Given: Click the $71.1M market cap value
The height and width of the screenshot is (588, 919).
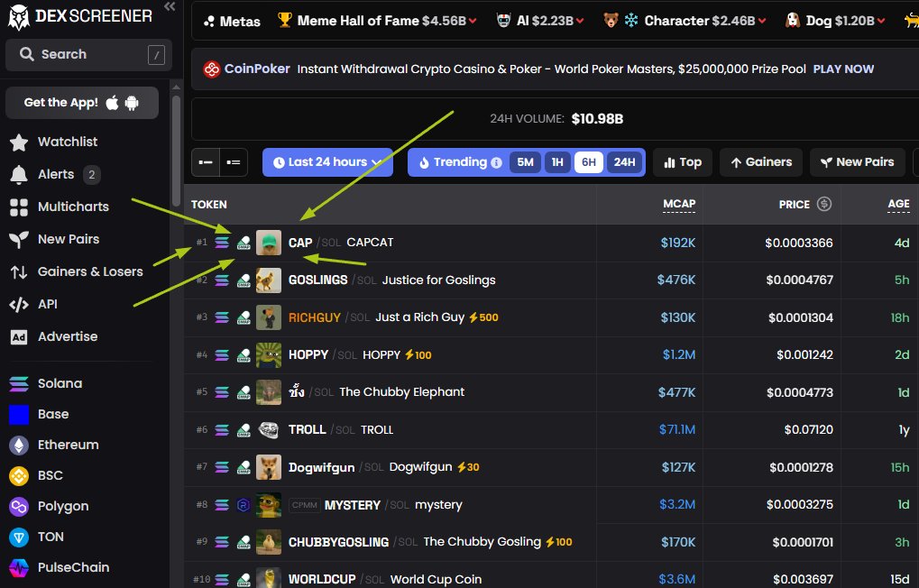Looking at the screenshot, I should [x=677, y=429].
